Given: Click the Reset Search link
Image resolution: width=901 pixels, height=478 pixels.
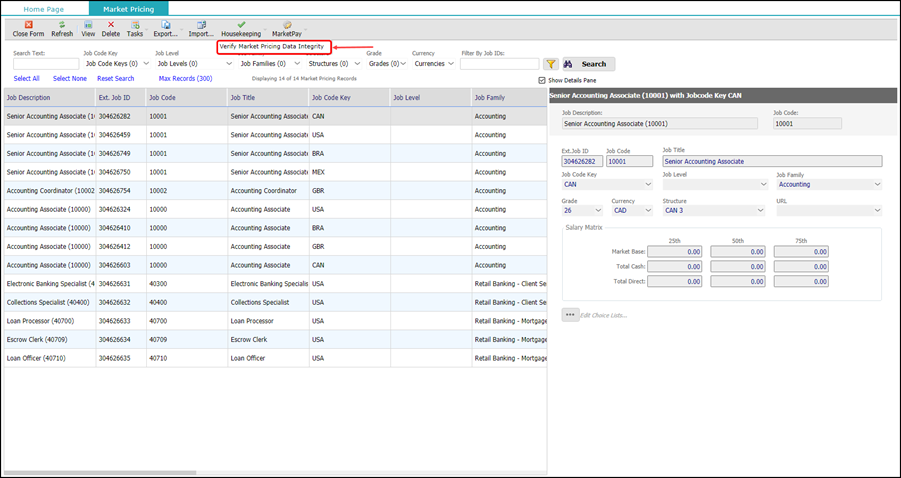Looking at the screenshot, I should [115, 78].
